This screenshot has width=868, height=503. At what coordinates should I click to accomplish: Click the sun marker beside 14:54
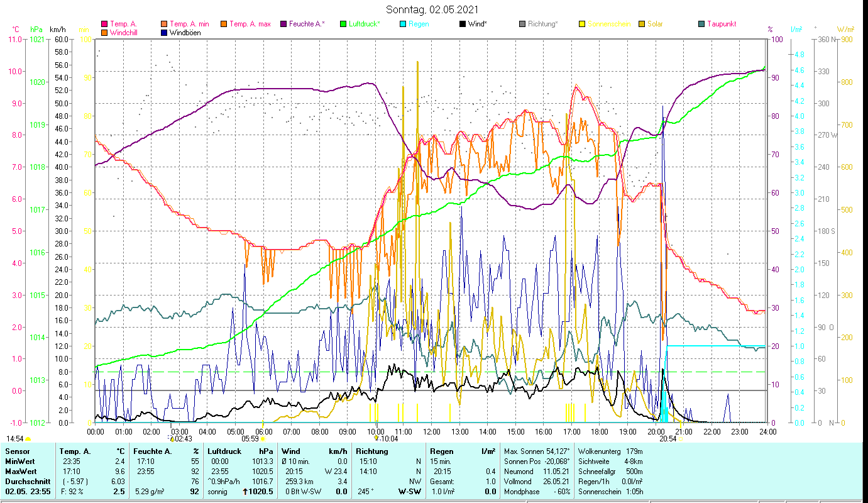pos(28,439)
